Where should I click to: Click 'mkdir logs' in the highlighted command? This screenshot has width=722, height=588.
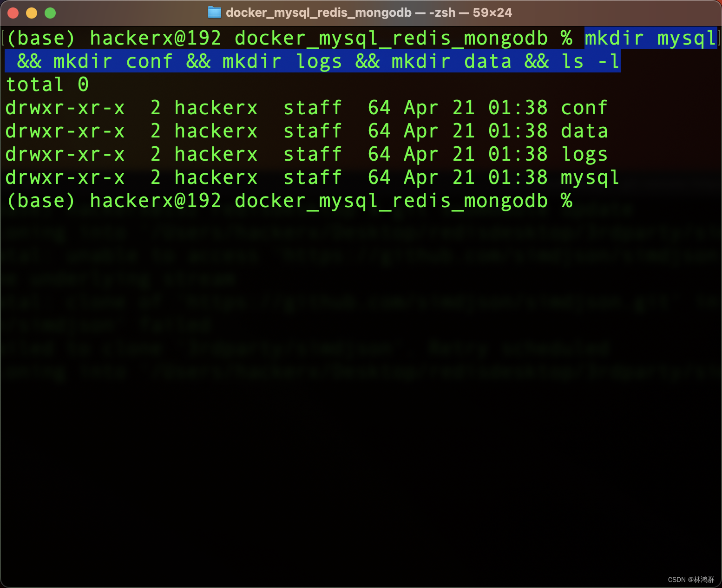pos(282,61)
